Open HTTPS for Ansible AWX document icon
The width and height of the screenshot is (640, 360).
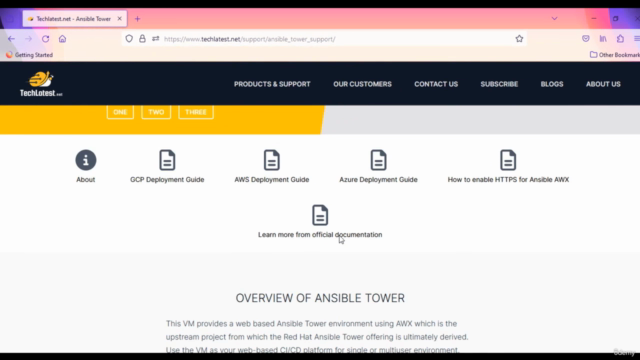(508, 160)
